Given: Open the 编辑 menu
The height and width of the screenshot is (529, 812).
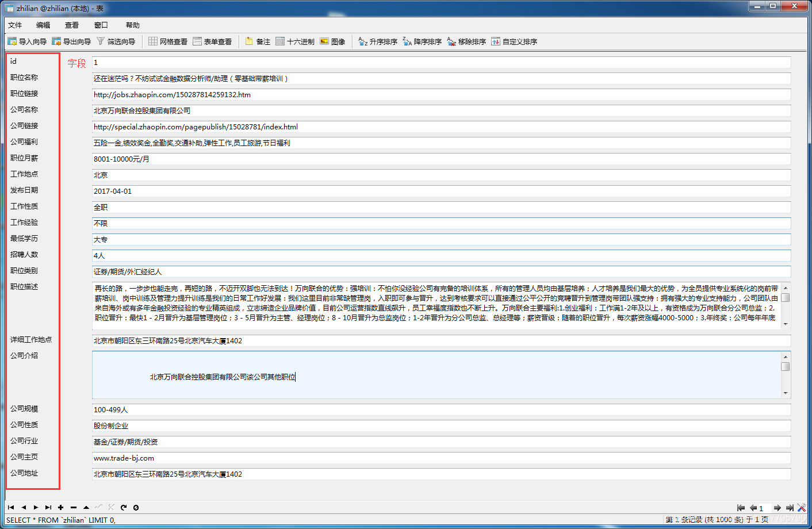Looking at the screenshot, I should point(43,25).
